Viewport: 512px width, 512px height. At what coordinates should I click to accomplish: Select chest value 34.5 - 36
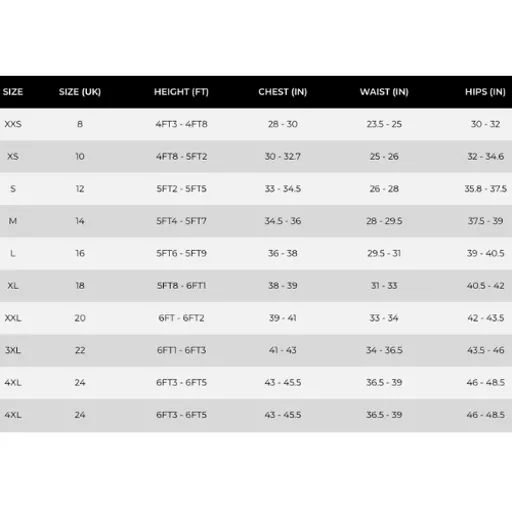click(x=283, y=221)
